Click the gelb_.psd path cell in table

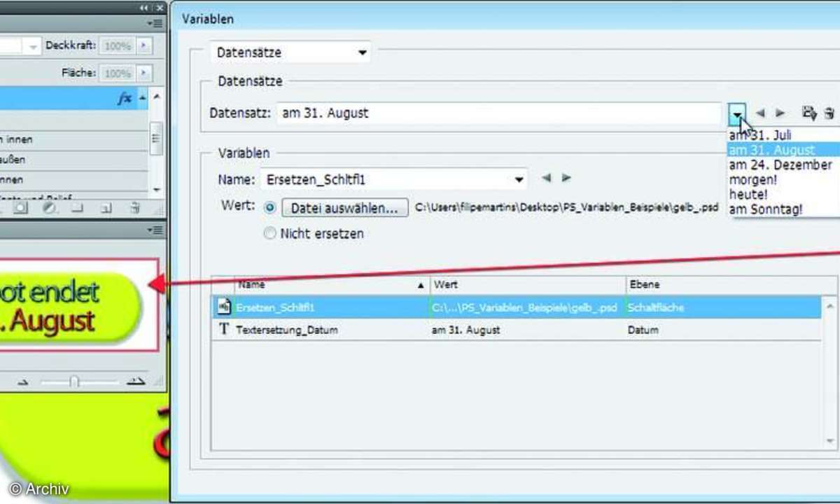click(524, 307)
